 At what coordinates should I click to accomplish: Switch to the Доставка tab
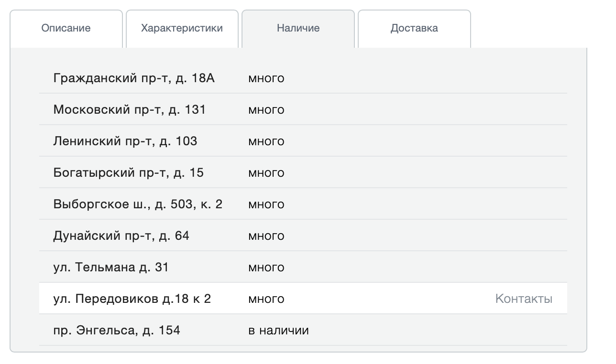click(414, 28)
